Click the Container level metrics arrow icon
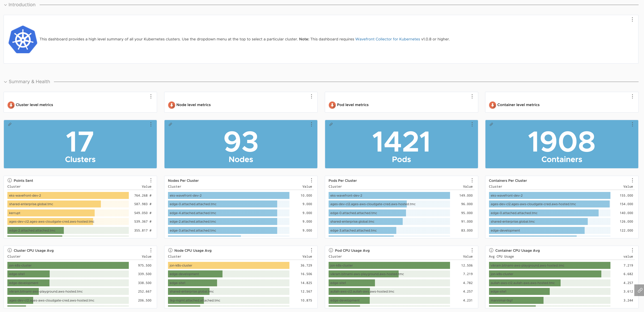This screenshot has width=644, height=312. pos(493,105)
